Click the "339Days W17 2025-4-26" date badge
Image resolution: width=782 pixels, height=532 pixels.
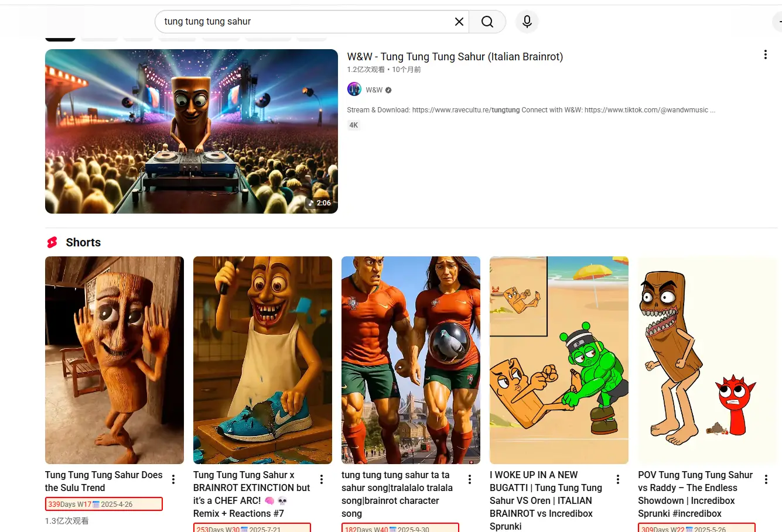pos(104,504)
